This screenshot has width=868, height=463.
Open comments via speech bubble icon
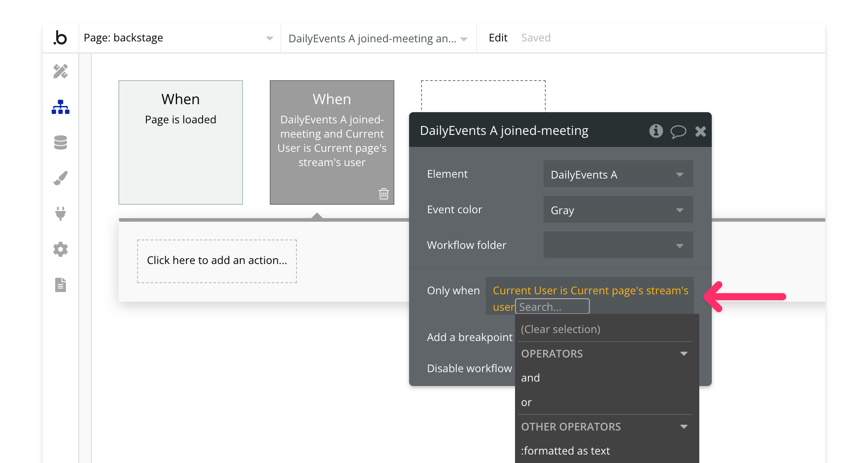tap(678, 131)
